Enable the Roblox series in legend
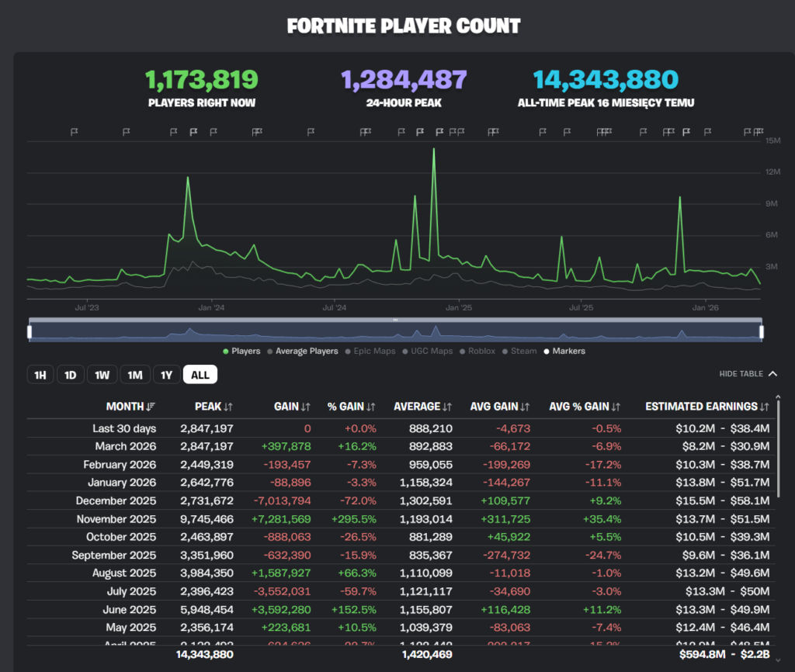 coord(481,352)
